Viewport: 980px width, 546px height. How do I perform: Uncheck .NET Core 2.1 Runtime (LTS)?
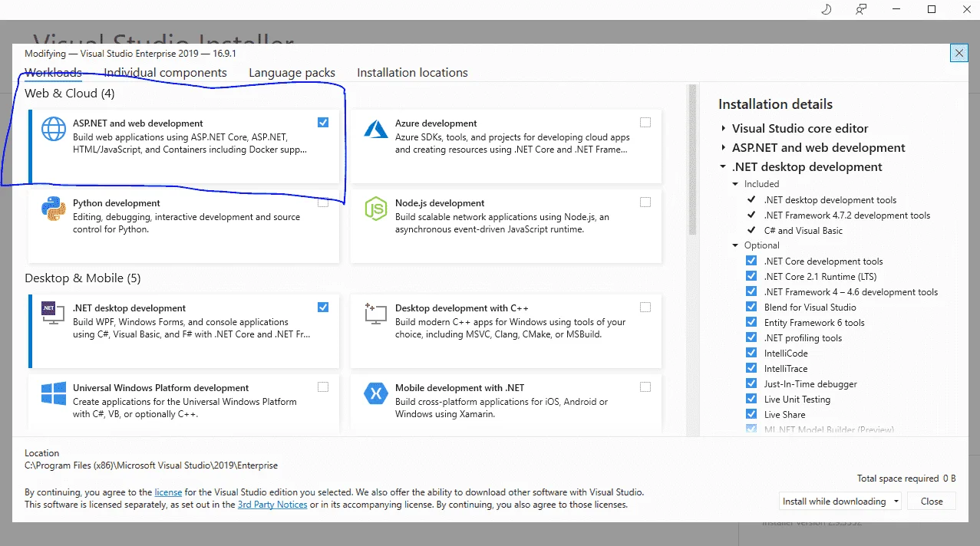751,276
